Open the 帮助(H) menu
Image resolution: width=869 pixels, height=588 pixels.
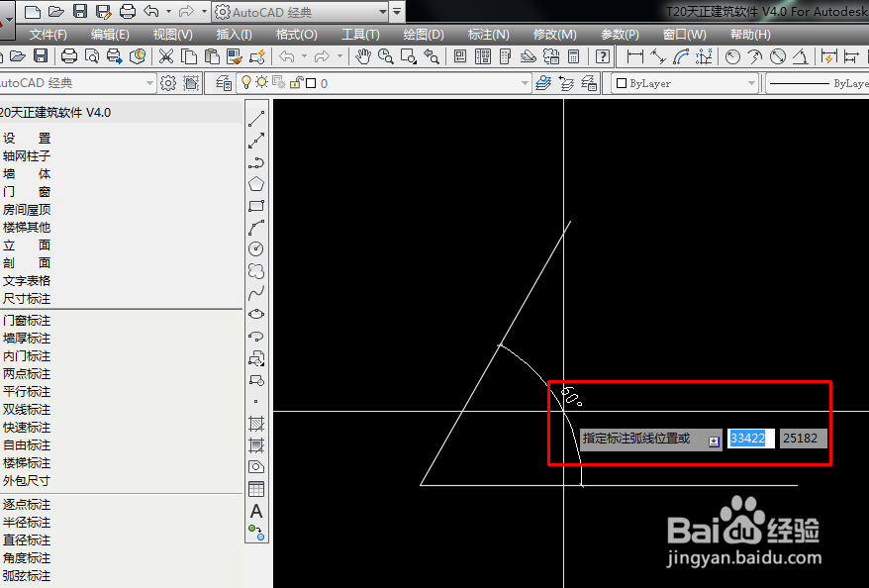point(750,35)
